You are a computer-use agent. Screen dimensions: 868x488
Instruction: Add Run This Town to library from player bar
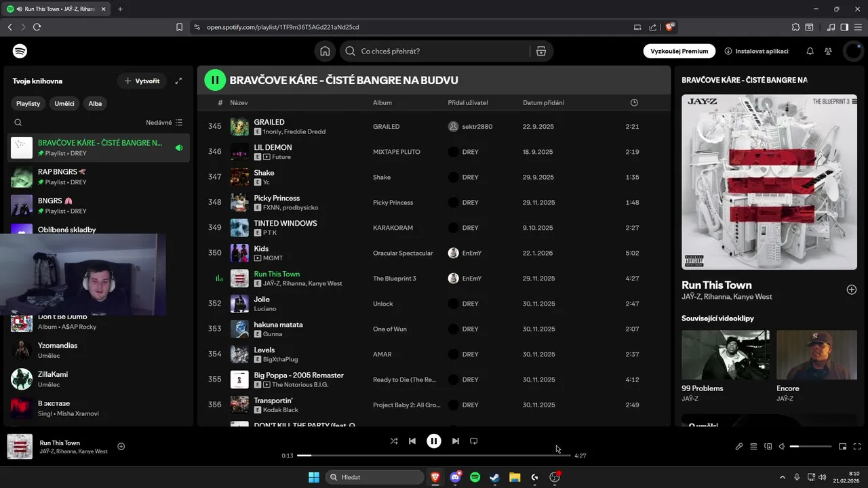(121, 446)
